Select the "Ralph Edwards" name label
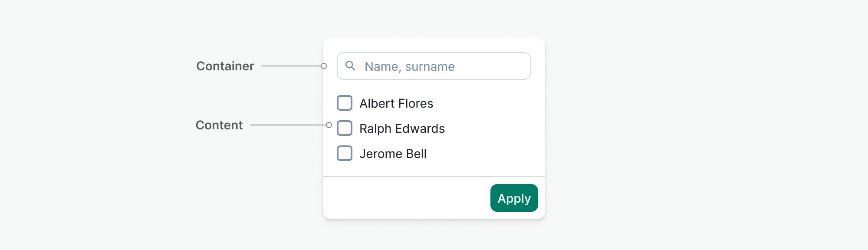This screenshot has width=868, height=250. click(402, 128)
